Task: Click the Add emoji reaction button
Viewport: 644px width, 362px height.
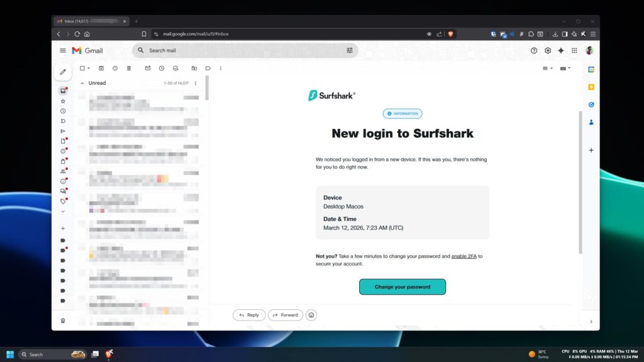Action: (x=311, y=315)
